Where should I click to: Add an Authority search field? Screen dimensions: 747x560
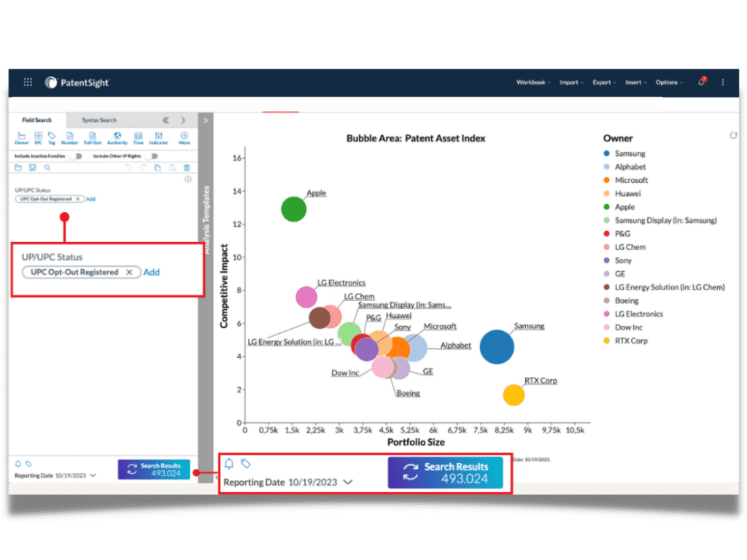[117, 138]
